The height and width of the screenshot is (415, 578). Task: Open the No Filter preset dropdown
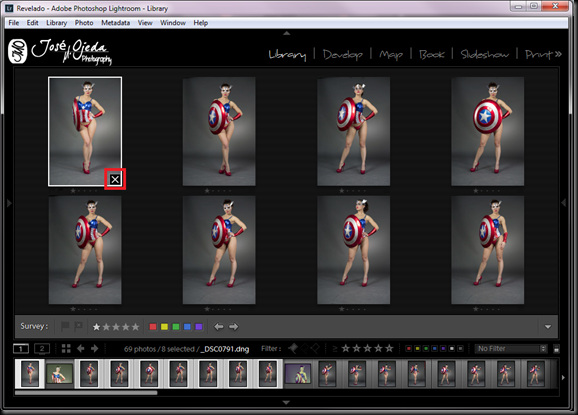click(x=511, y=349)
